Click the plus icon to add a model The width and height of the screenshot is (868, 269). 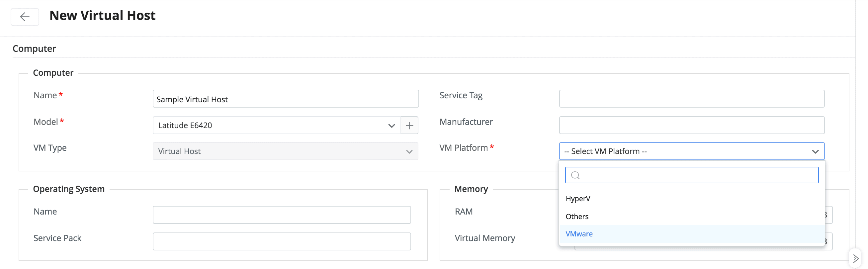click(x=409, y=126)
